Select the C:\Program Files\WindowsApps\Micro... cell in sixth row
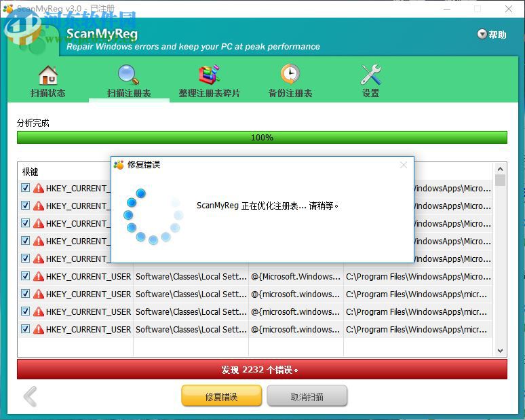This screenshot has height=420, width=525. (419, 277)
